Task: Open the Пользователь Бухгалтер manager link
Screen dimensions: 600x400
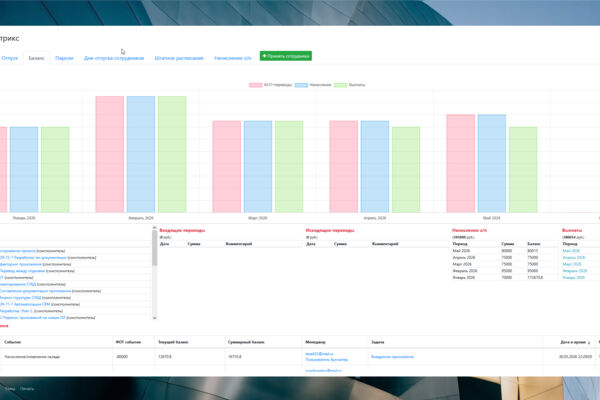Action: point(327,360)
